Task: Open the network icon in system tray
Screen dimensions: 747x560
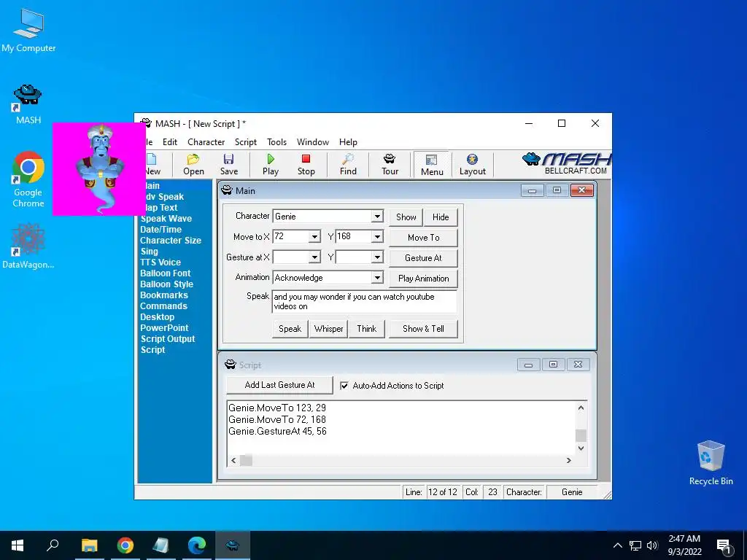Action: tap(635, 545)
